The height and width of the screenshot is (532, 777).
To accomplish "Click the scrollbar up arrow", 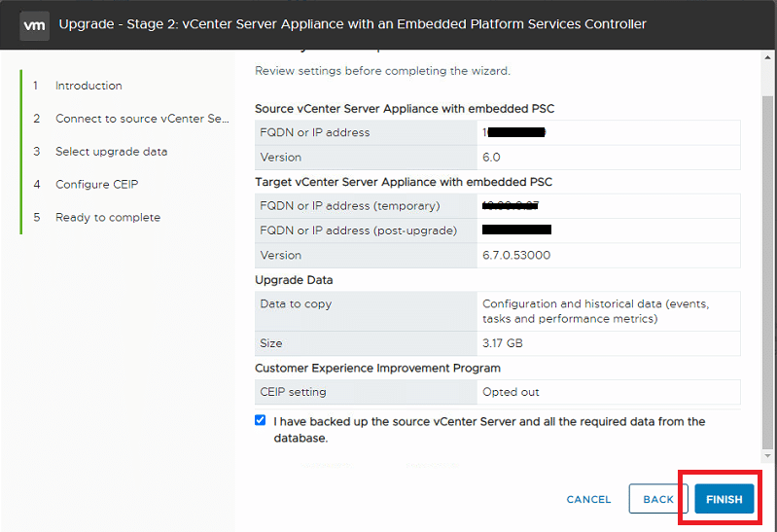I will (767, 57).
